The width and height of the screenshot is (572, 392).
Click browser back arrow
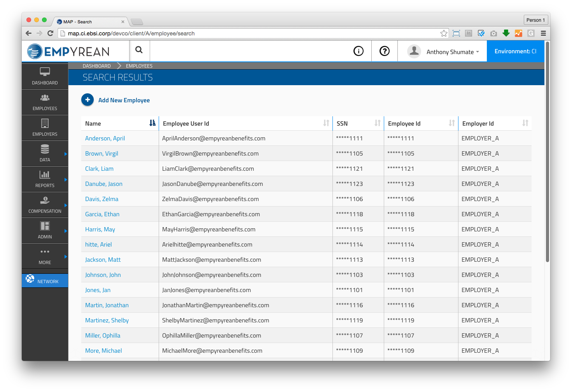click(28, 33)
